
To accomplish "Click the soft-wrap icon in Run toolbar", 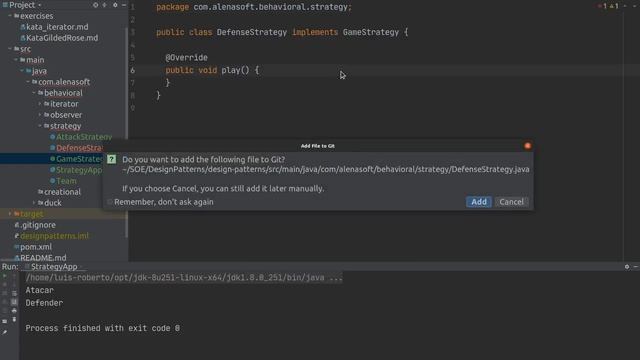I will pyautogui.click(x=14, y=293).
